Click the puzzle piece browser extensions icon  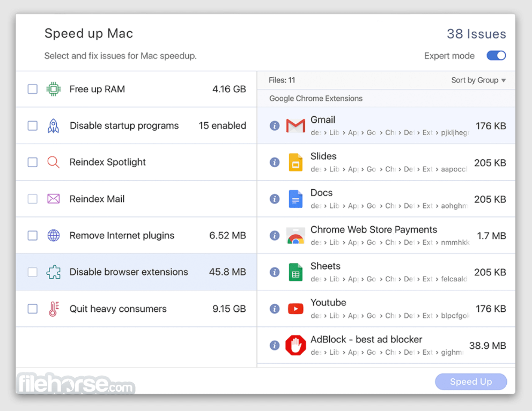tap(53, 272)
